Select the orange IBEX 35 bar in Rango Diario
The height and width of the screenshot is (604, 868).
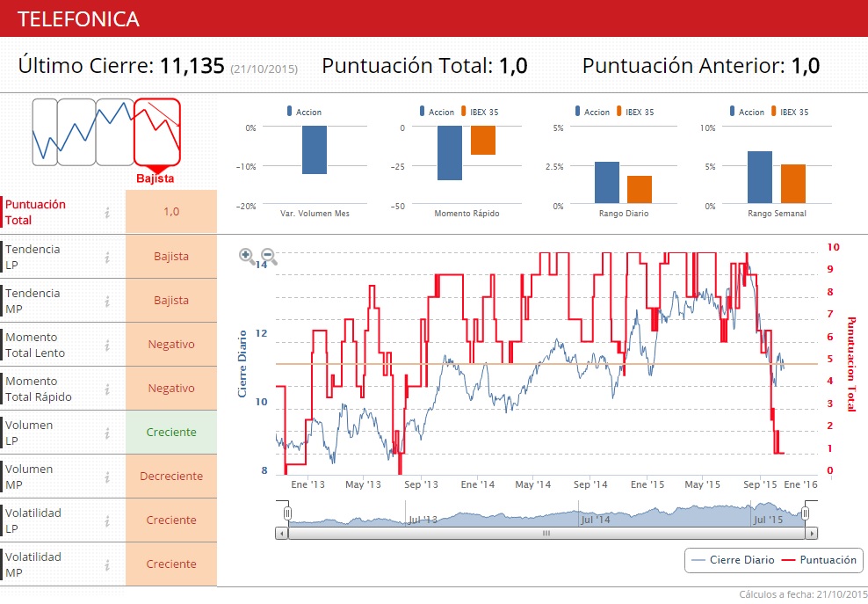(640, 190)
